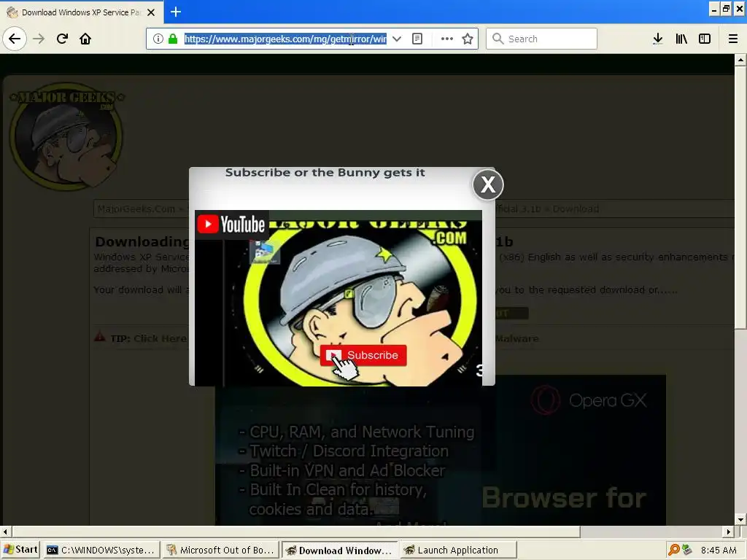Click the Download breadcrumb text
This screenshot has height=560, width=747.
pyautogui.click(x=576, y=209)
